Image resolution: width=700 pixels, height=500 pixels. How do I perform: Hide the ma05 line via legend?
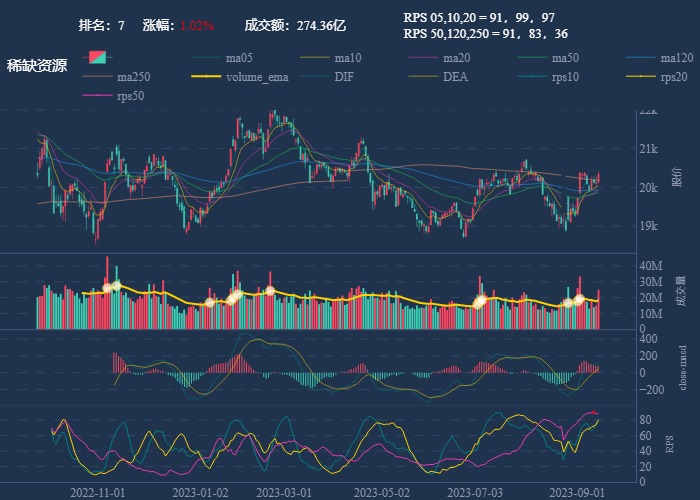click(238, 58)
